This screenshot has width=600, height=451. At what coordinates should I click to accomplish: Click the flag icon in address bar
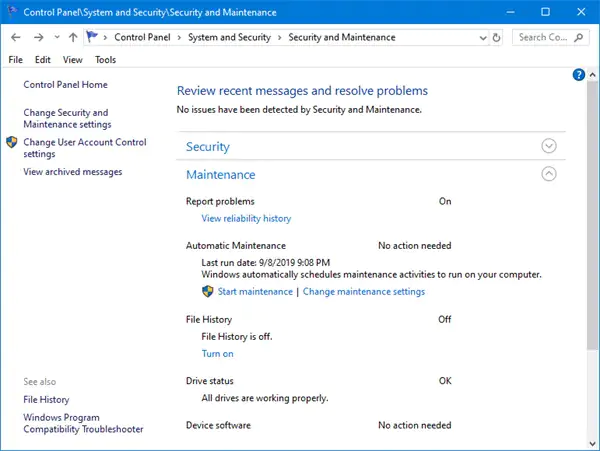pyautogui.click(x=92, y=37)
